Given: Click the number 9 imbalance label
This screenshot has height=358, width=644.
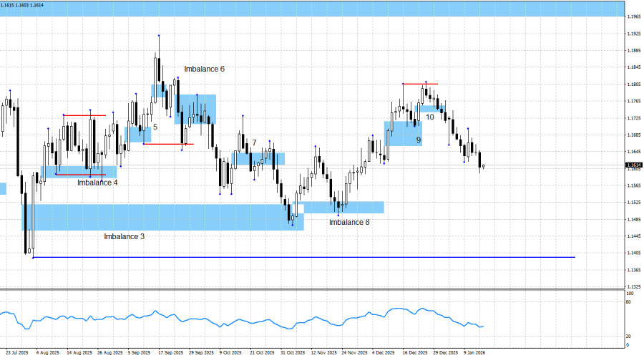Looking at the screenshot, I should 419,140.
